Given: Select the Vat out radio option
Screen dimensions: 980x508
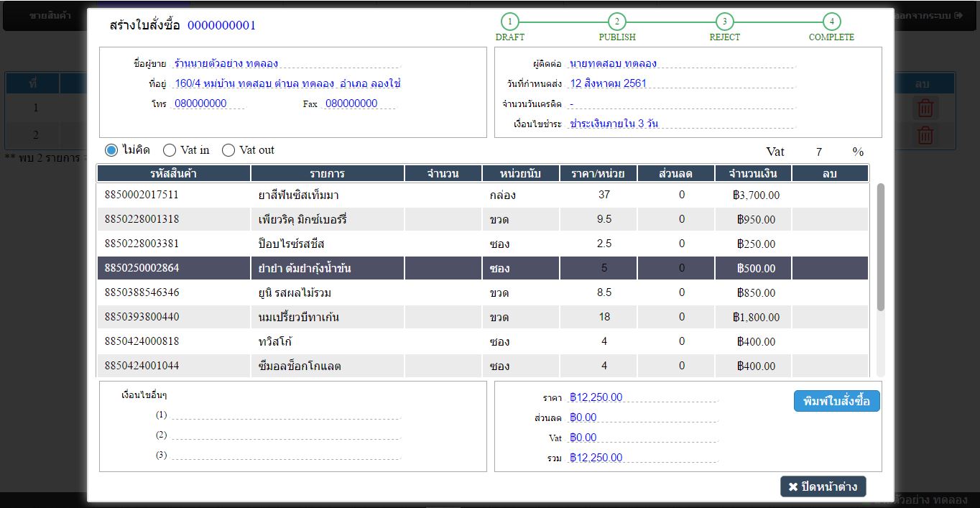Looking at the screenshot, I should pyautogui.click(x=228, y=150).
